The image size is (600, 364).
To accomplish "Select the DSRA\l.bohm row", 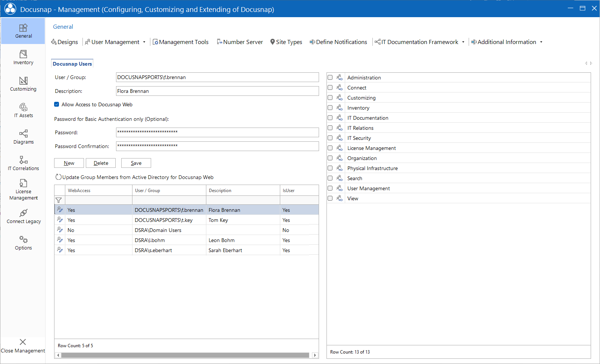I will (x=187, y=240).
